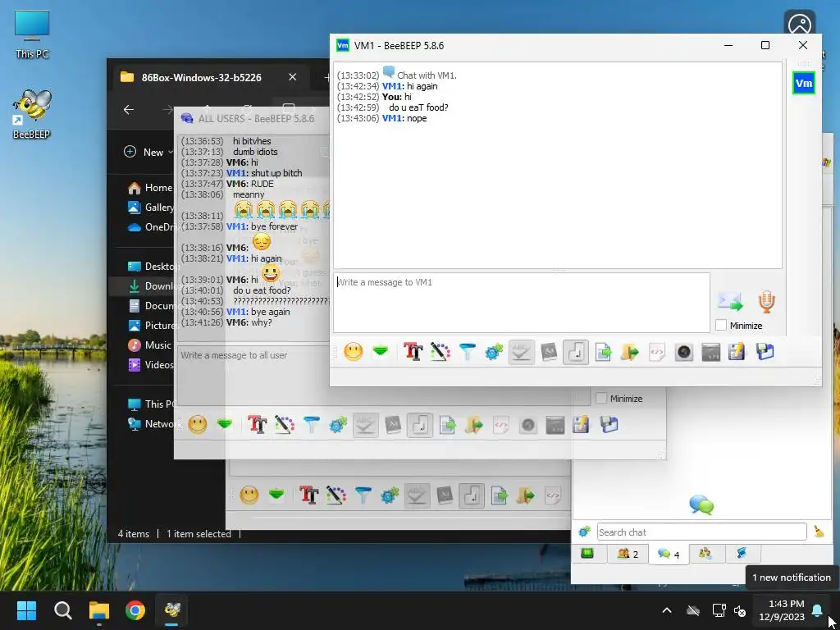Record a voice message with the microphone in VM1 chat
Image resolution: width=840 pixels, height=630 pixels.
coord(767,302)
